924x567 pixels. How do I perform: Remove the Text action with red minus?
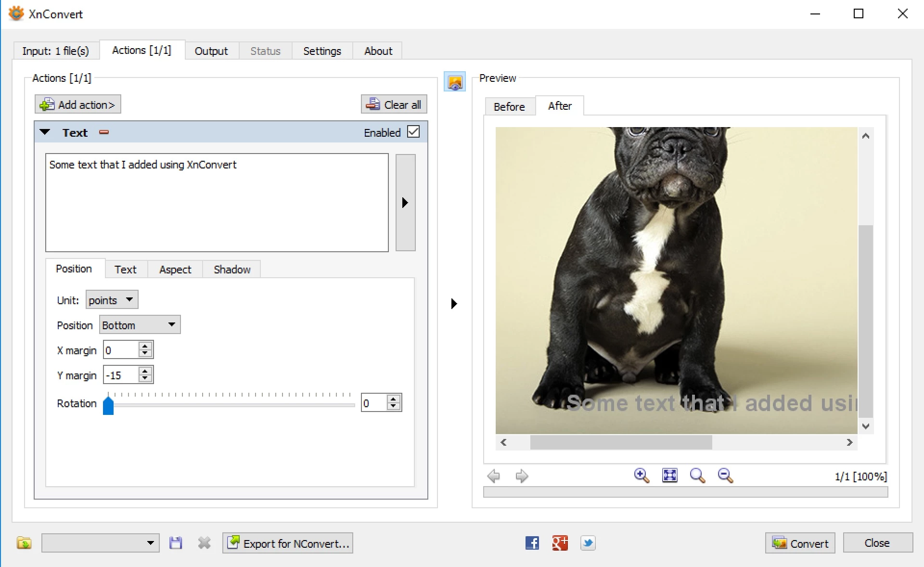pos(104,132)
